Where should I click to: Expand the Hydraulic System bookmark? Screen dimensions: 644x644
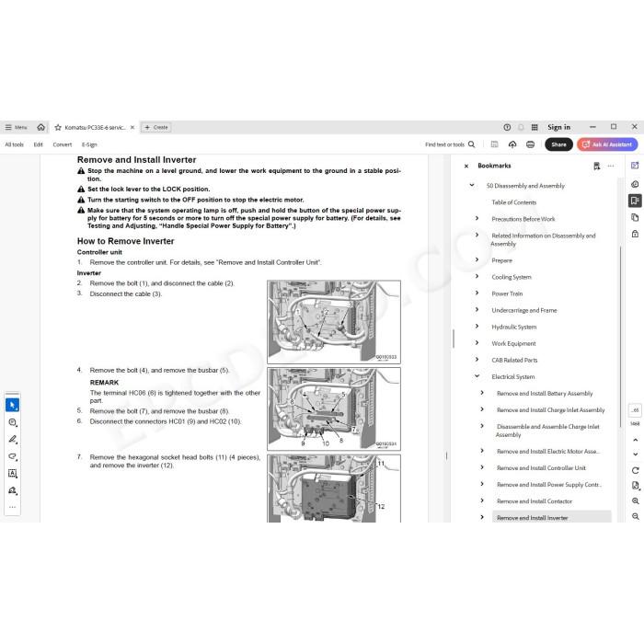[477, 327]
